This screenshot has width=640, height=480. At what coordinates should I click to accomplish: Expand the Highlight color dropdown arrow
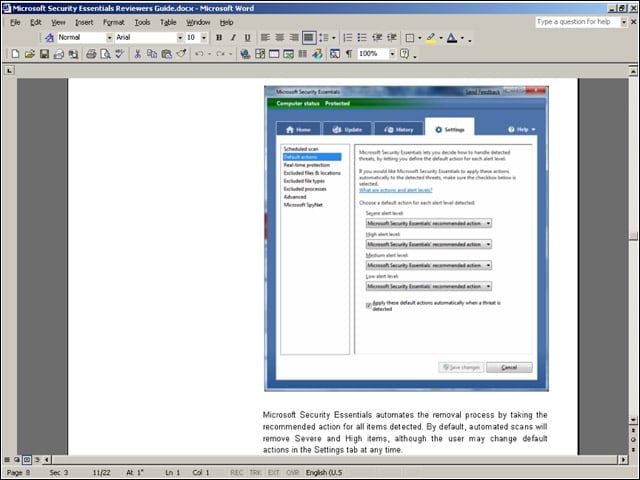pyautogui.click(x=441, y=38)
